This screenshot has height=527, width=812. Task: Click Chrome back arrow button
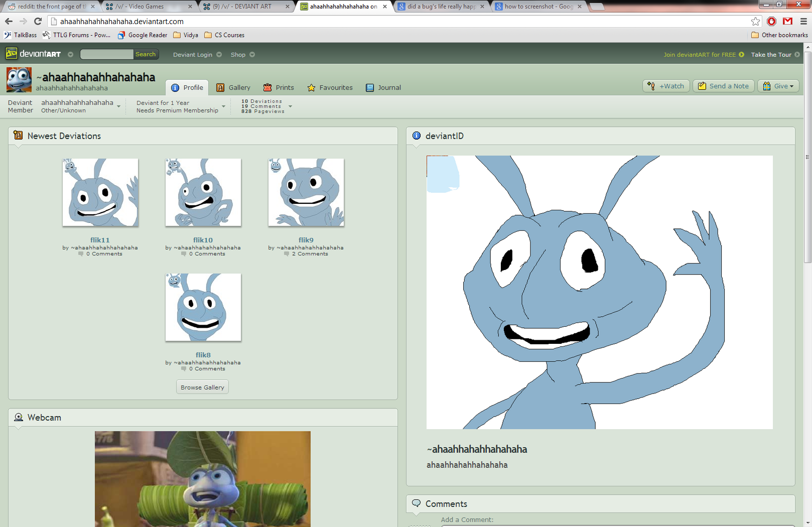click(9, 21)
